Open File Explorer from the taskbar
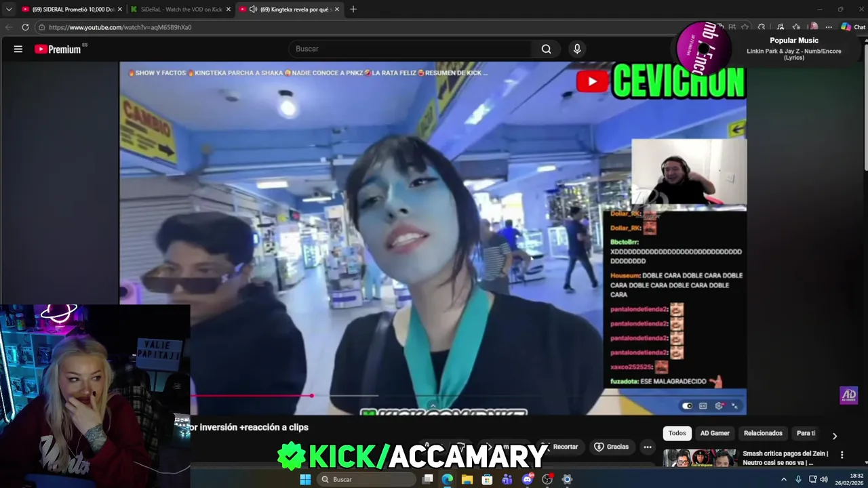The width and height of the screenshot is (868, 488). click(x=467, y=479)
